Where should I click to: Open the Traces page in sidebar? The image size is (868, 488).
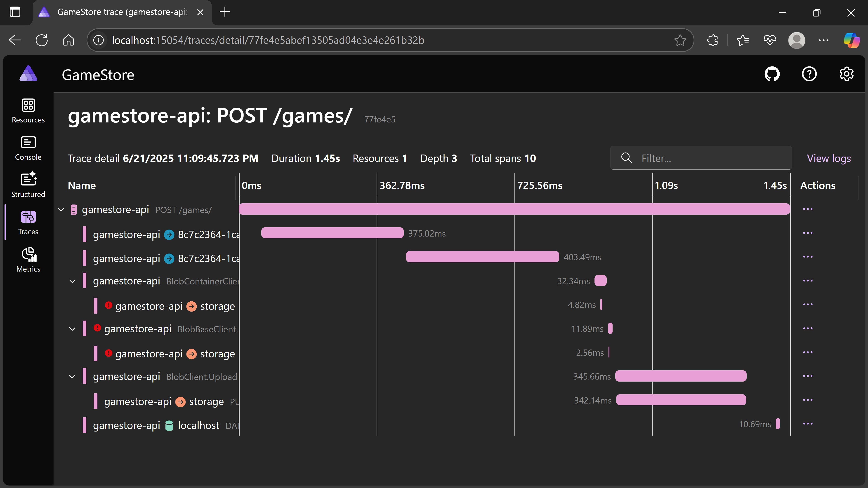[28, 223]
